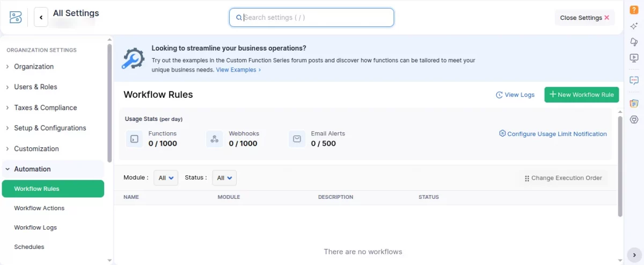Screen dimensions: 644x265
Task: Open the orange help question-mark icon
Action: (634, 10)
